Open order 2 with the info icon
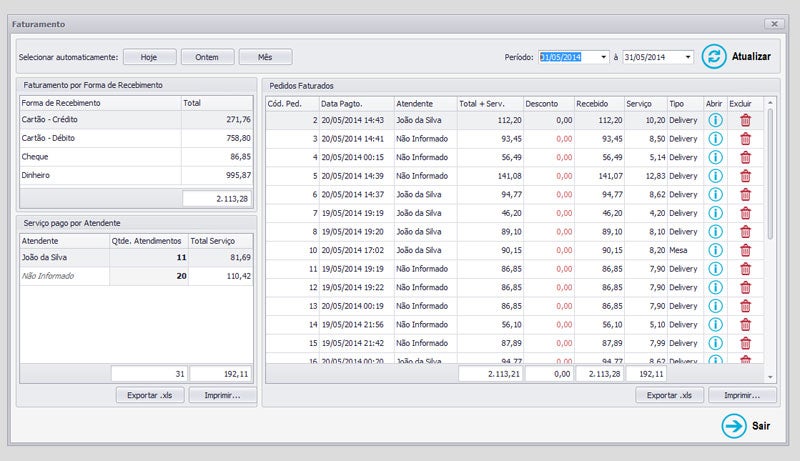Viewport: 800px width, 461px height. pyautogui.click(x=715, y=120)
